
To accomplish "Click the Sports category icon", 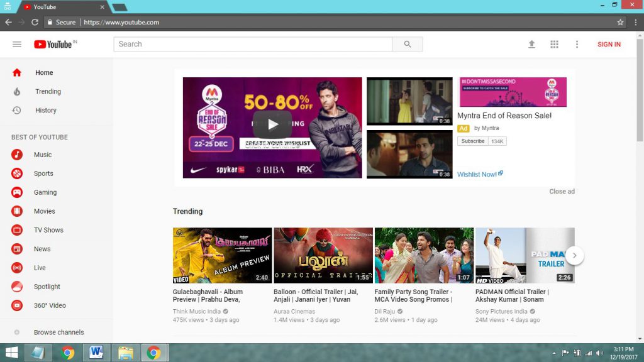I will 17,173.
